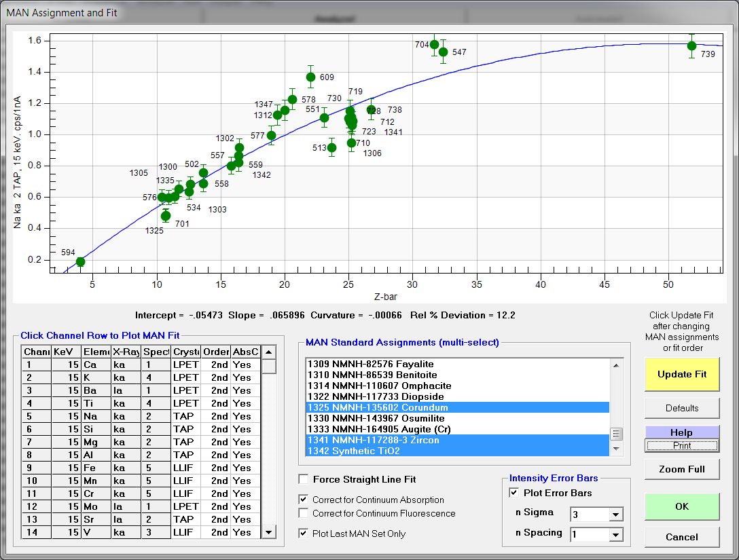Toggle Plot Last MAN Set Only
Viewport: 739px width, 560px height.
click(304, 534)
